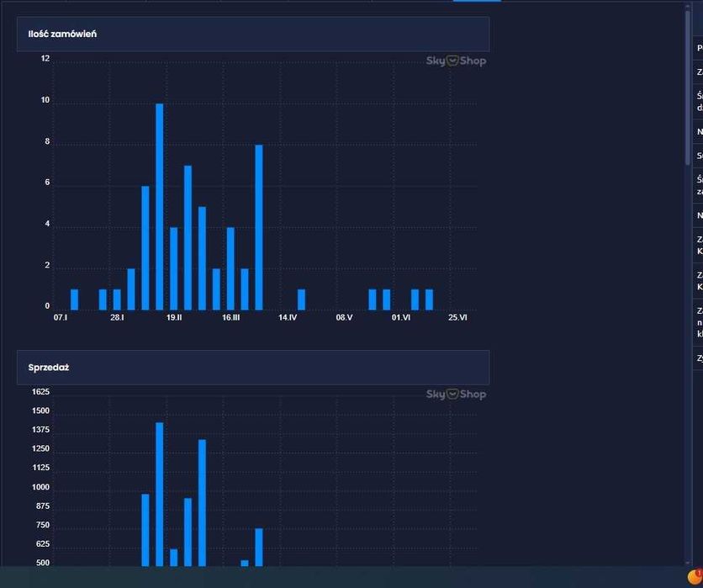Select the tallest bar (10) in orders chart
Image resolution: width=703 pixels, height=588 pixels.
pyautogui.click(x=159, y=207)
